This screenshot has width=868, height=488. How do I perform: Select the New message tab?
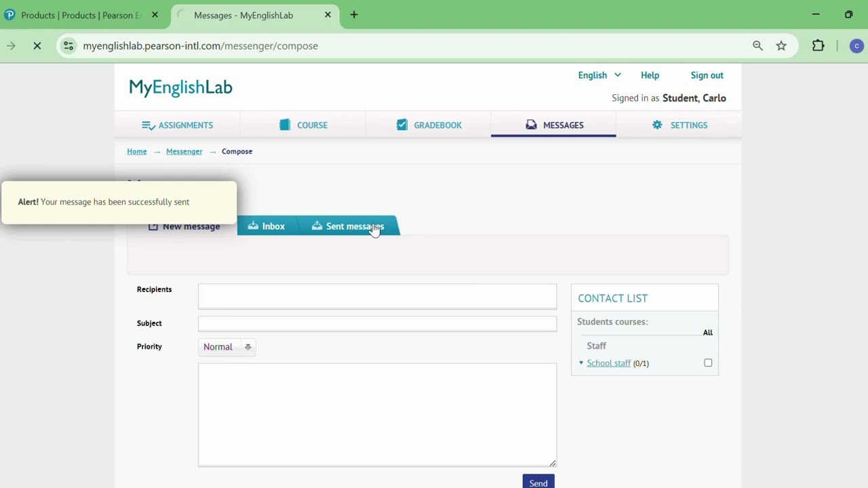(x=184, y=226)
